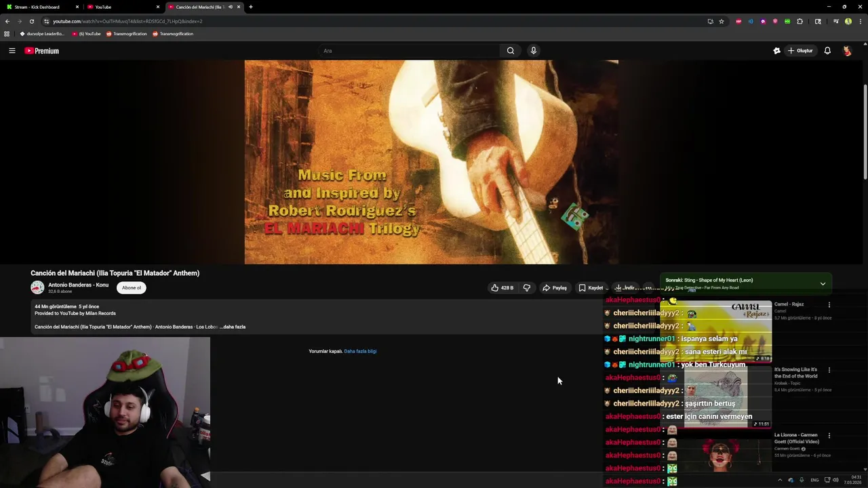The height and width of the screenshot is (488, 868).
Task: Click the Abone ol subscribe button
Action: coord(132,288)
